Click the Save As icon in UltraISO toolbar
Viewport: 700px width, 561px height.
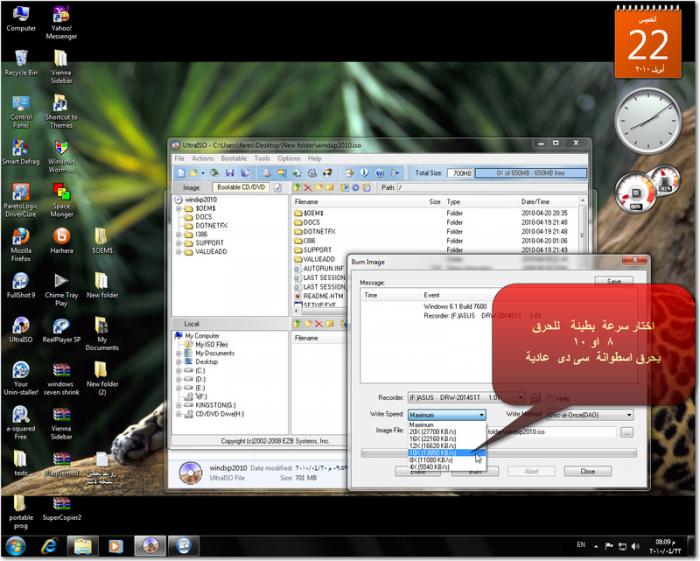click(x=245, y=173)
